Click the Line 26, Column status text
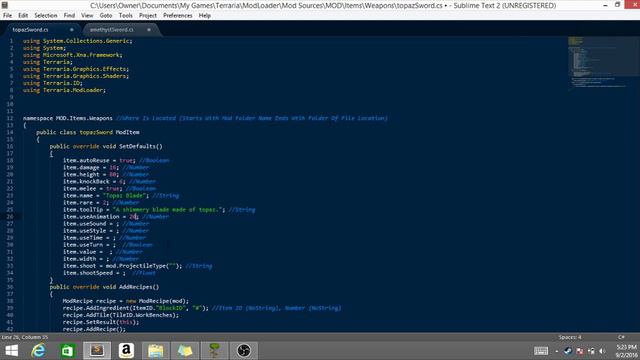 point(25,337)
